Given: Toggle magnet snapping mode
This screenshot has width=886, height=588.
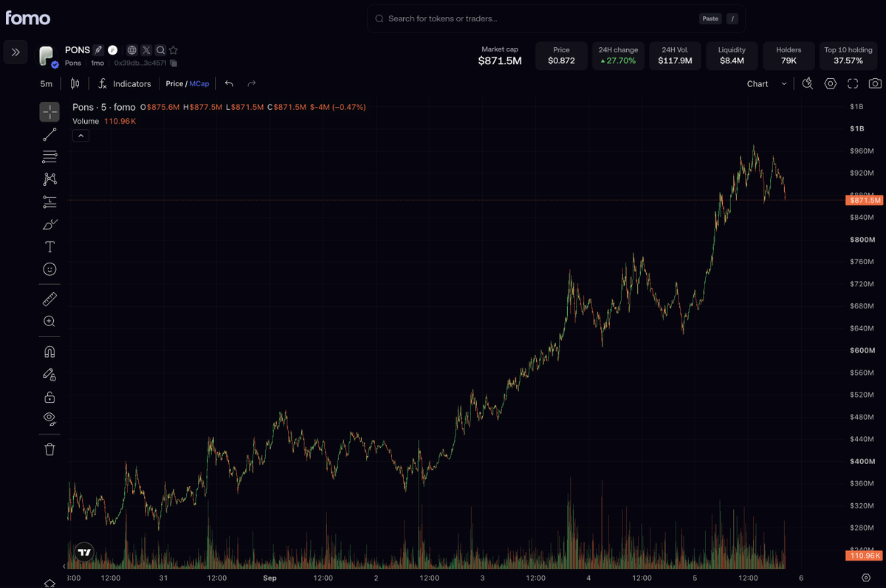Looking at the screenshot, I should tap(49, 352).
